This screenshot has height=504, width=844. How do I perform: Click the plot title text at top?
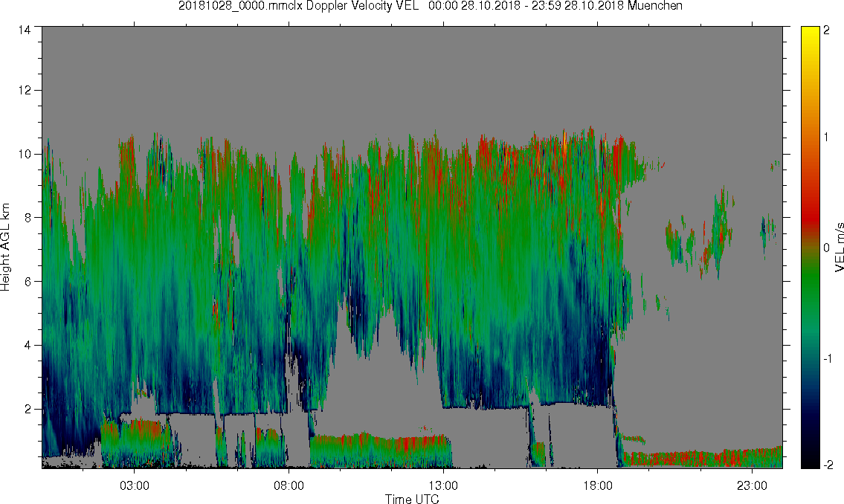click(x=430, y=6)
